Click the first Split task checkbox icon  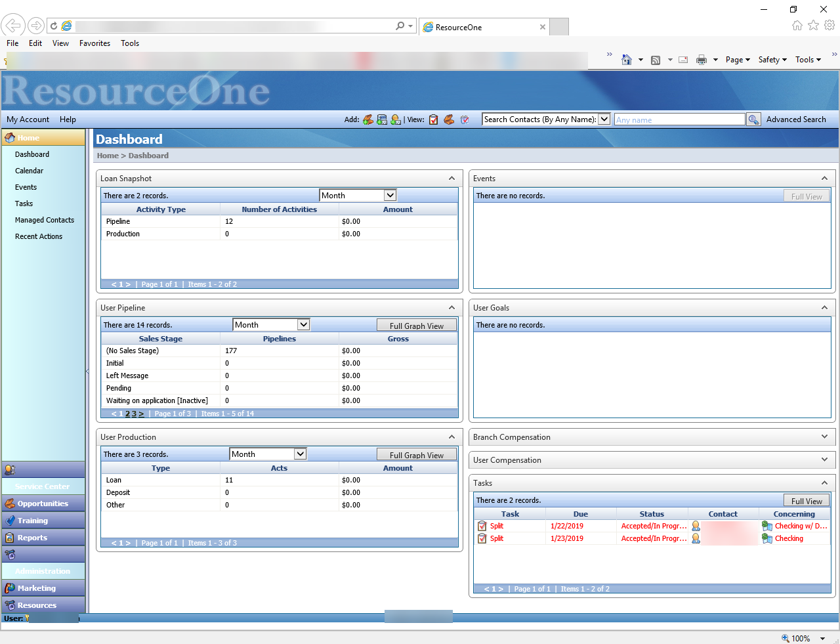[482, 526]
